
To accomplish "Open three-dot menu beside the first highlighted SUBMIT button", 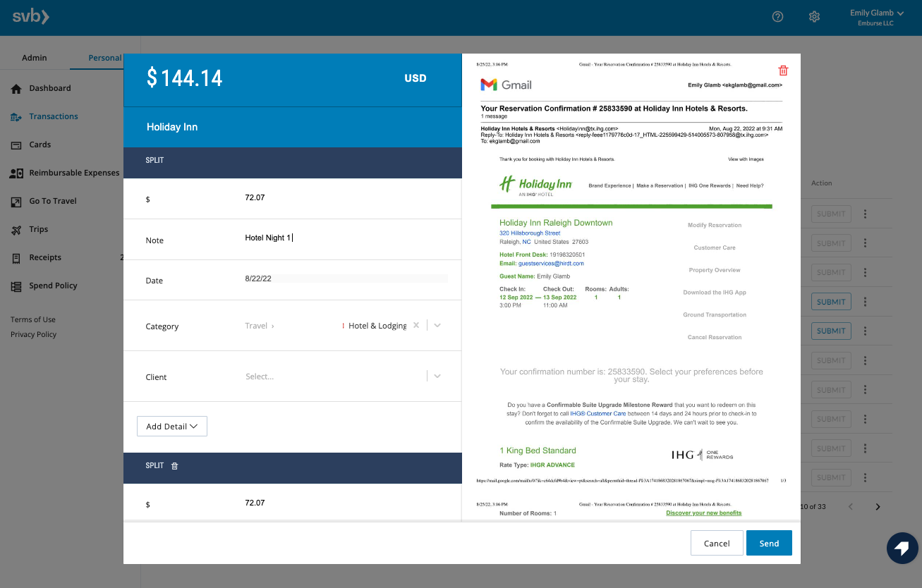I will [866, 302].
